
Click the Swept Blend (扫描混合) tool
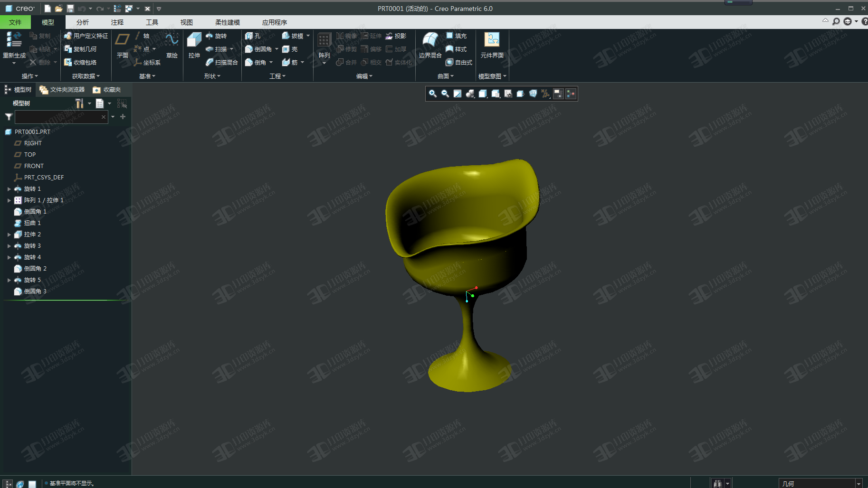tap(221, 63)
